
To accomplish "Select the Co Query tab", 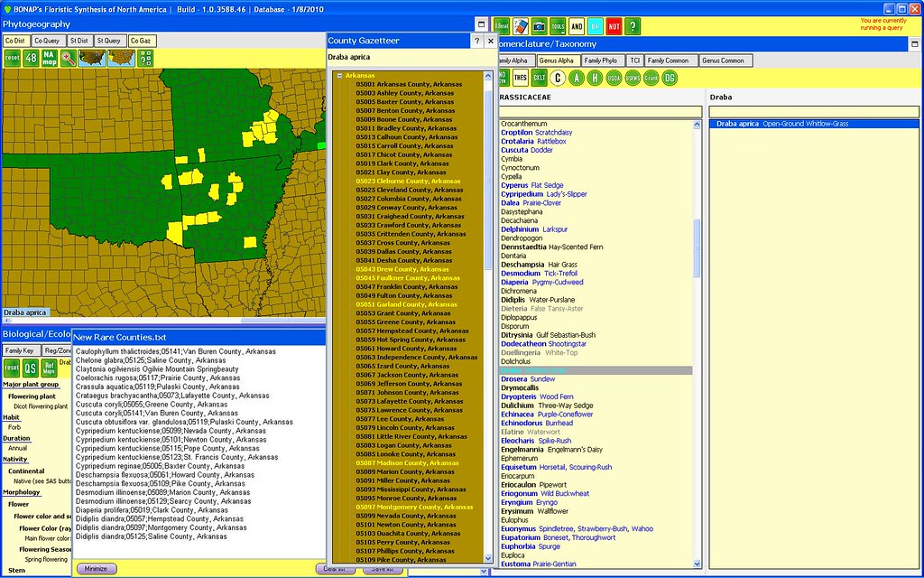I will coord(46,41).
